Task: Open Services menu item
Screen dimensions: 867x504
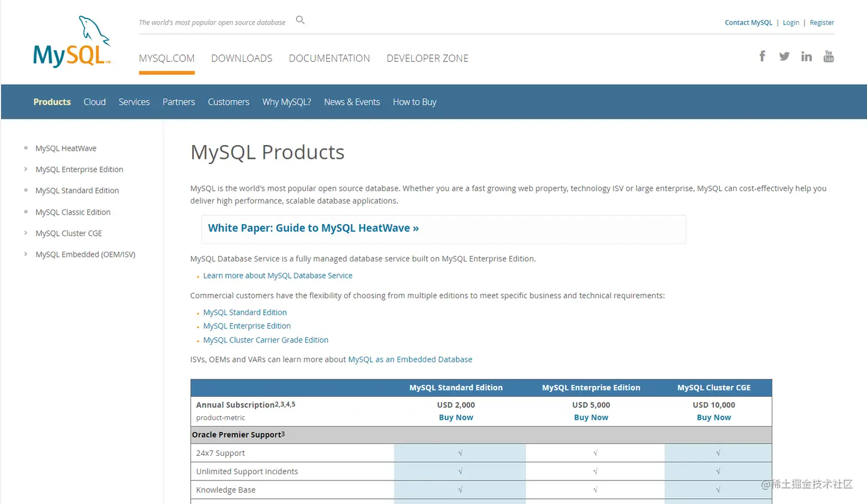Action: tap(134, 102)
